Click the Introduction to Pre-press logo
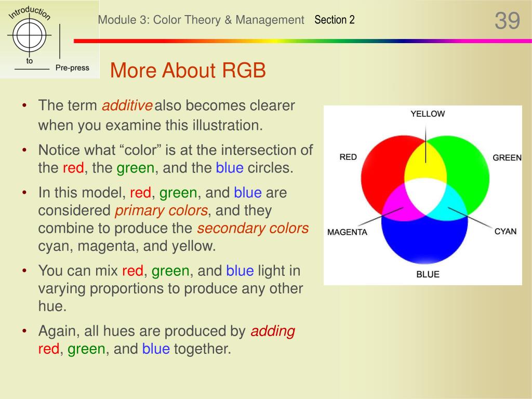Image resolution: width=532 pixels, height=399 pixels. pos(49,39)
